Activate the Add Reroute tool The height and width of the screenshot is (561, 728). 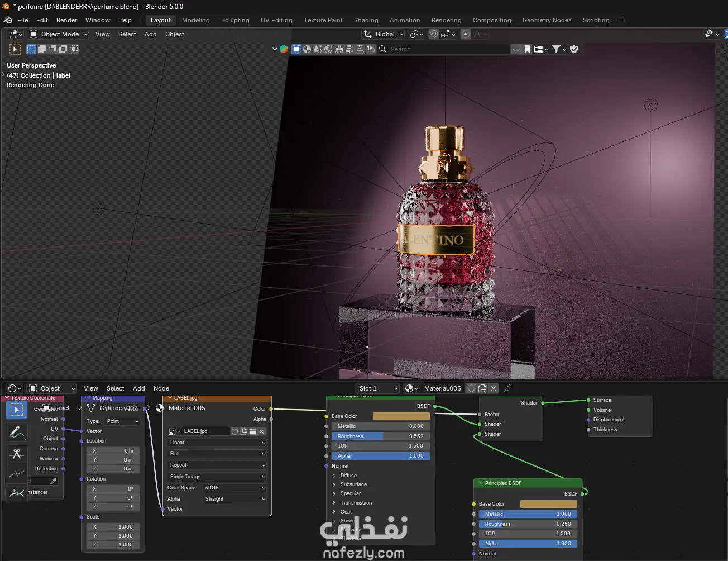[x=17, y=493]
